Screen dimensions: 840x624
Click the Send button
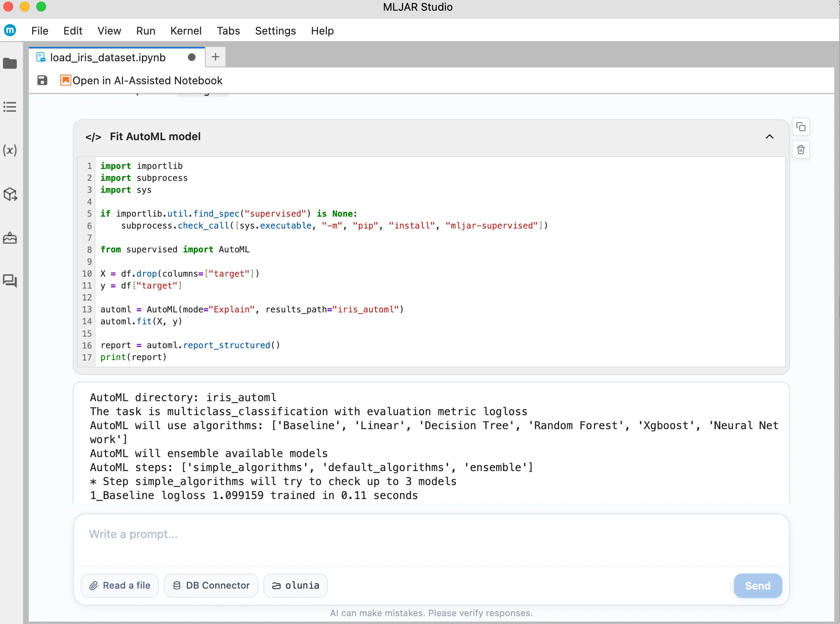tap(758, 585)
